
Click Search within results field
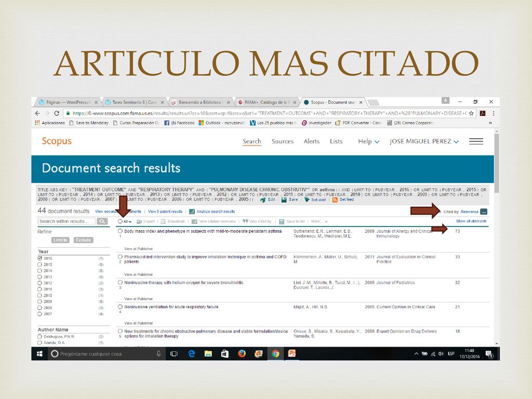66,221
